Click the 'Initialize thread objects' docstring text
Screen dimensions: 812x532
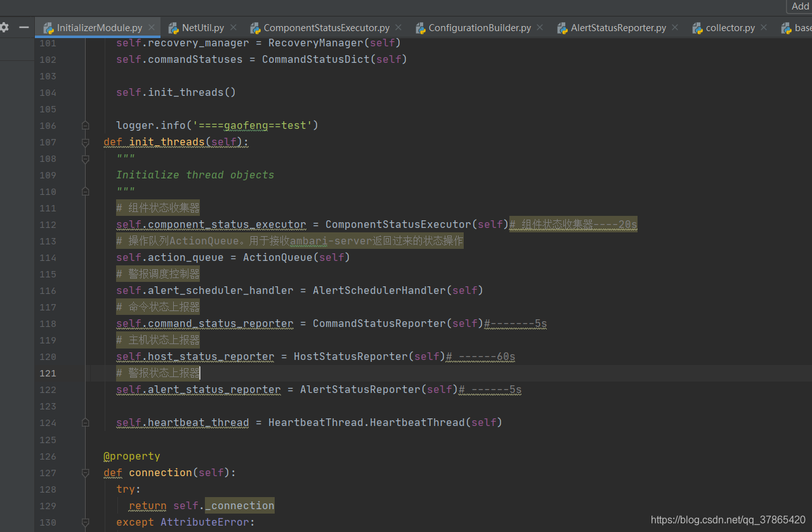195,175
